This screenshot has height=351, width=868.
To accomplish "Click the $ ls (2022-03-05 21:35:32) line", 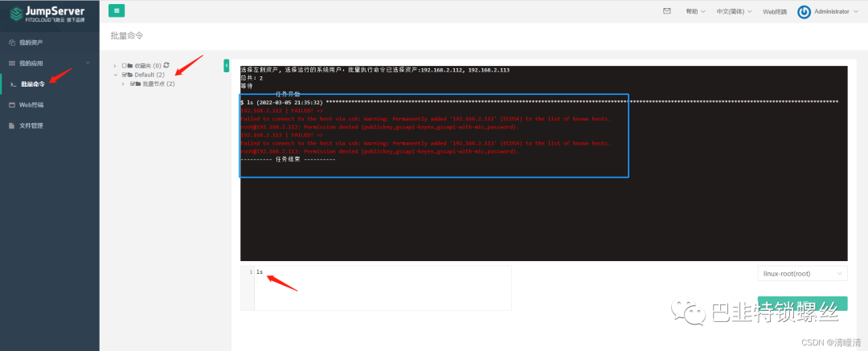I will point(282,103).
